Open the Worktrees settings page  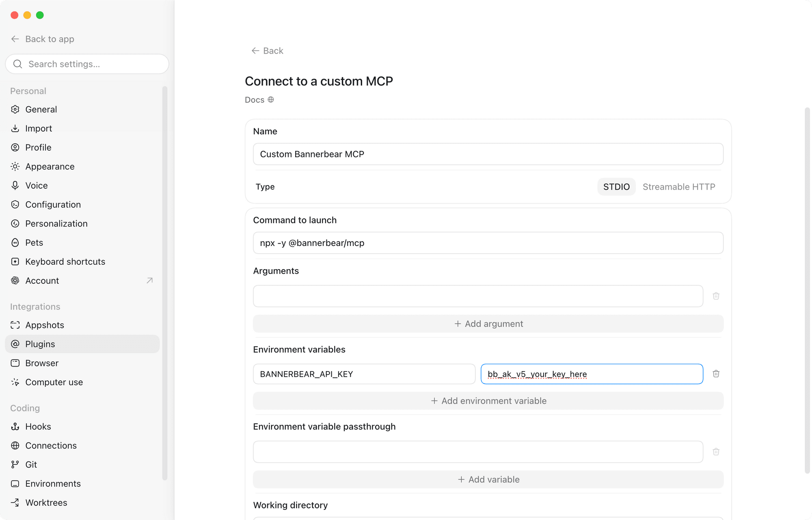click(82, 503)
